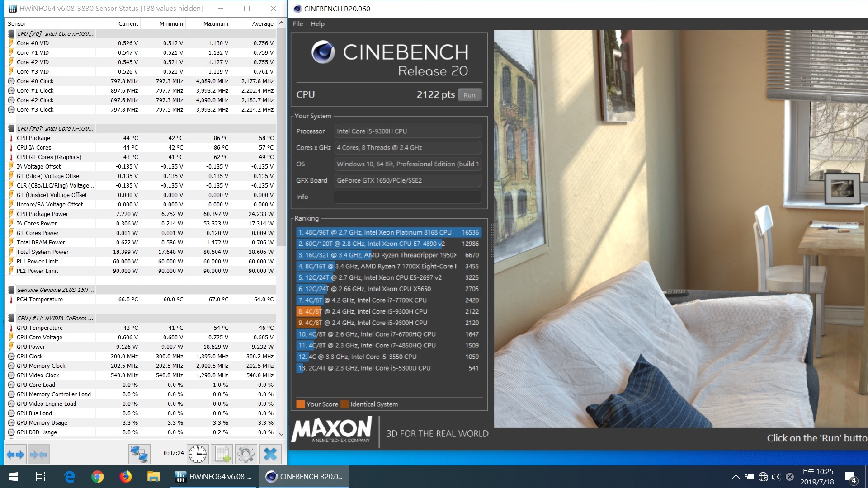Reset the HWiNFO elapsed time clock

pos(198,454)
